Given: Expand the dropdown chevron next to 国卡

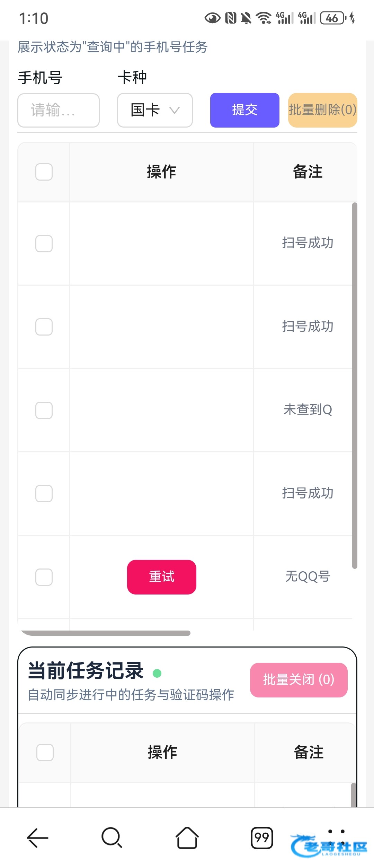Looking at the screenshot, I should [174, 110].
